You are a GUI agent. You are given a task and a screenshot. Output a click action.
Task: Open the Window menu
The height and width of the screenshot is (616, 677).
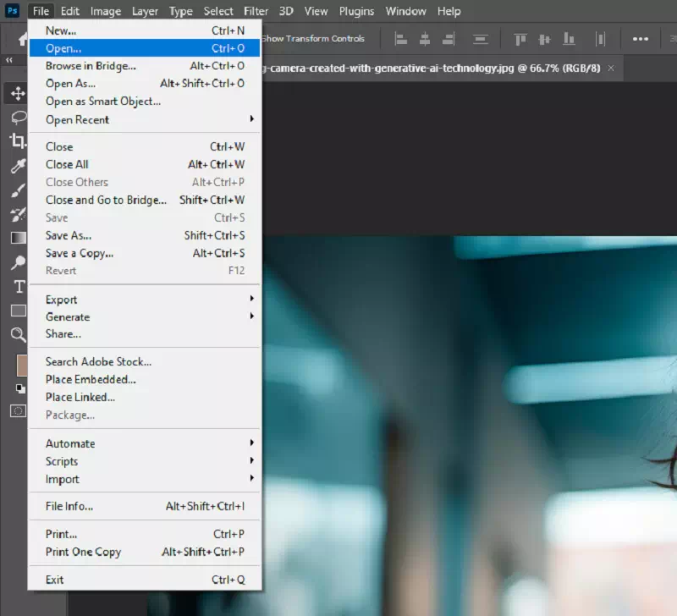click(x=405, y=11)
